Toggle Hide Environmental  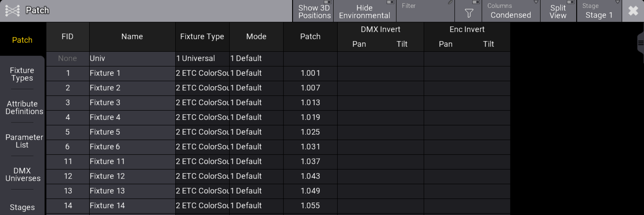365,11
